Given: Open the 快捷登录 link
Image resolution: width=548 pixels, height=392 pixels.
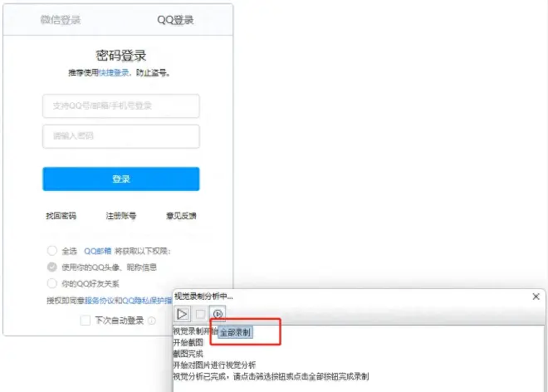Looking at the screenshot, I should pyautogui.click(x=115, y=73).
